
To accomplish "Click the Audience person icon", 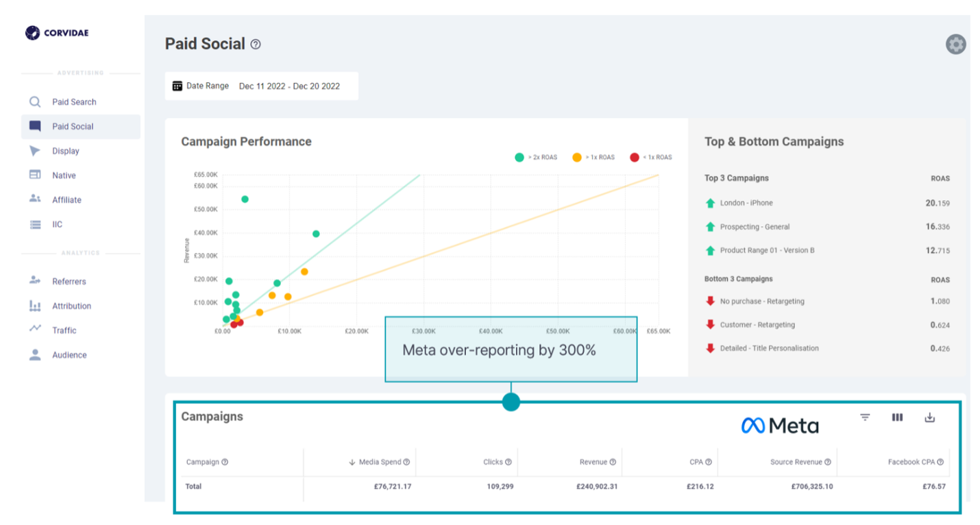I will pos(35,354).
